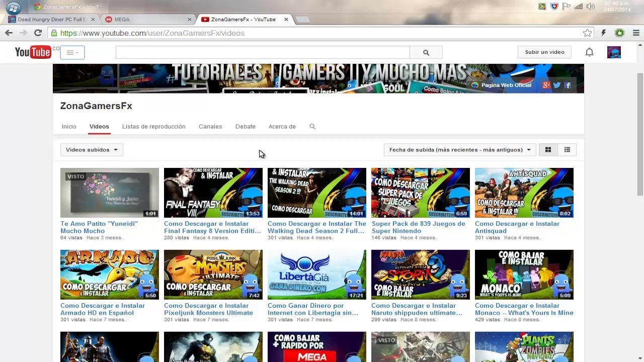
Task: Click the Como Descargar e Instalar Antisquad title
Action: [x=517, y=227]
